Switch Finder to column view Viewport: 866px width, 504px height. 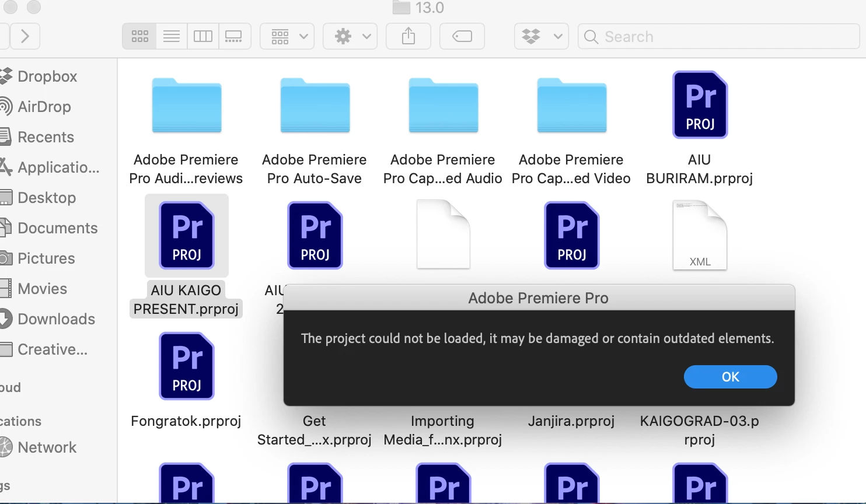203,37
